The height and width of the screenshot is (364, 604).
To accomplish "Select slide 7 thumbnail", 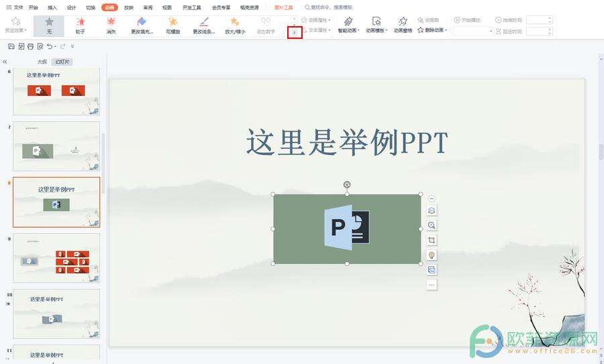I will 56,146.
